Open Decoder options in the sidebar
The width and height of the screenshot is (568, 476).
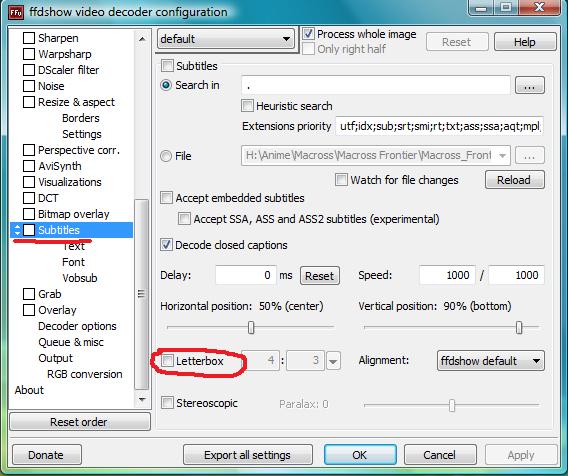(77, 326)
